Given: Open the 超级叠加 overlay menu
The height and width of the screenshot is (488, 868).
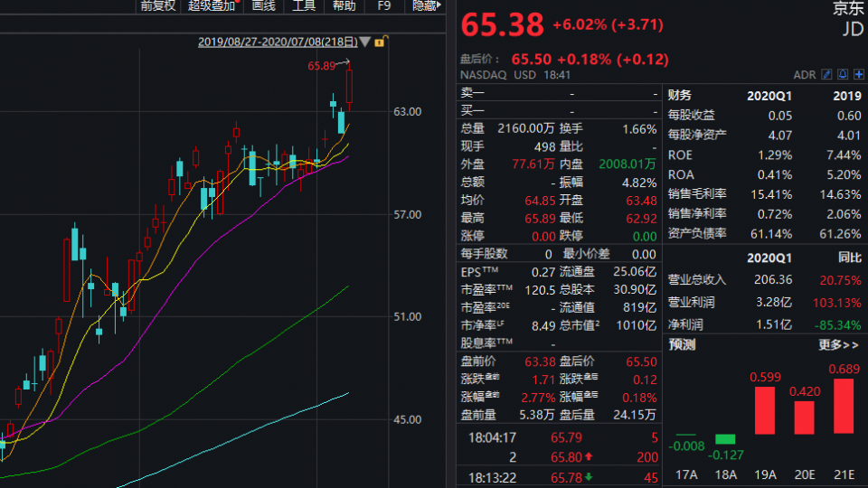Looking at the screenshot, I should [212, 6].
